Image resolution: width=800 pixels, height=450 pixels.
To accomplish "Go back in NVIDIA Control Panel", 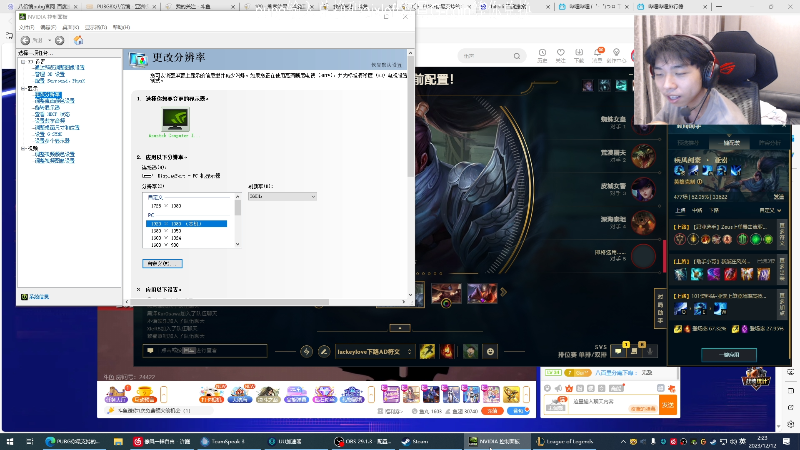I will (x=25, y=40).
